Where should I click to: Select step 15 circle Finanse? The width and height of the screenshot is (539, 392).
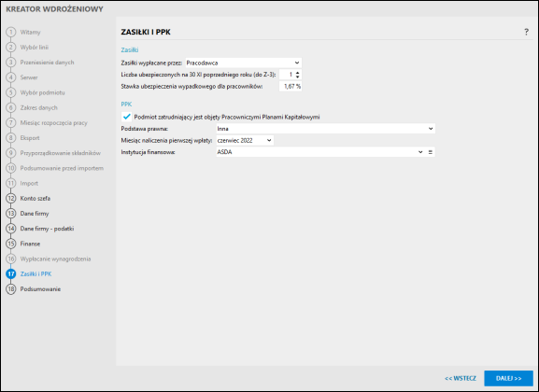[x=11, y=244]
